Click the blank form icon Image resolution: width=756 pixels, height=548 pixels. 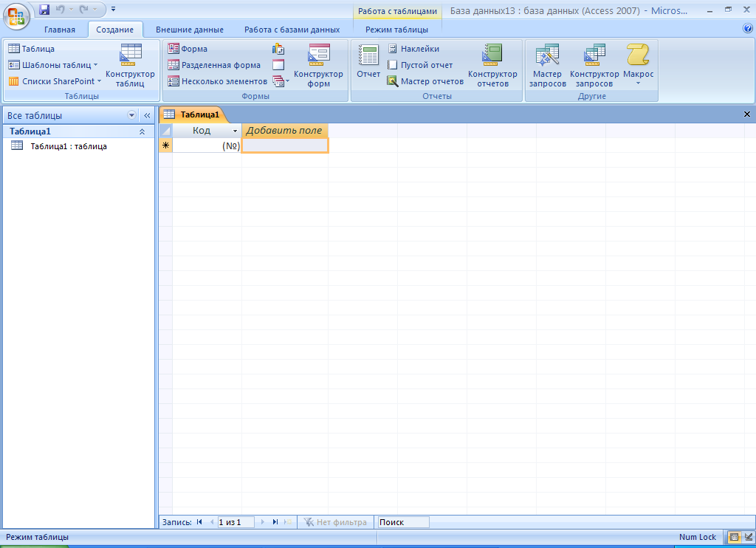coord(278,65)
